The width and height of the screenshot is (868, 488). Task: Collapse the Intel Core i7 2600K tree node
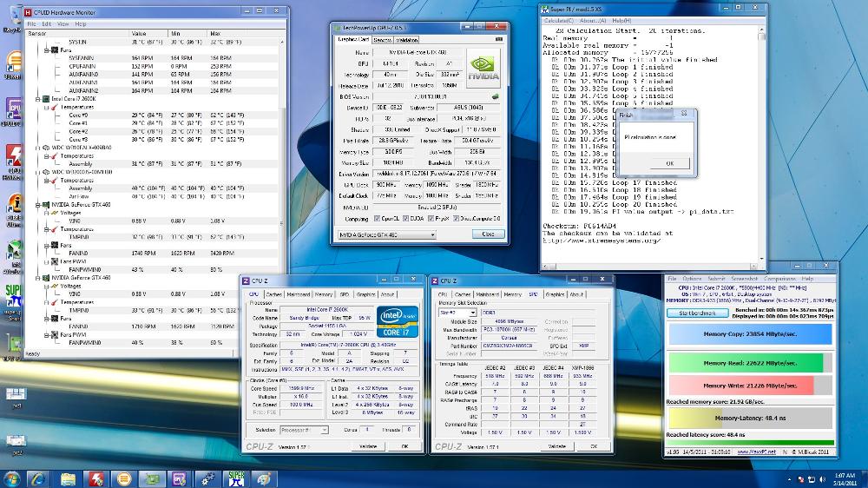pos(38,99)
